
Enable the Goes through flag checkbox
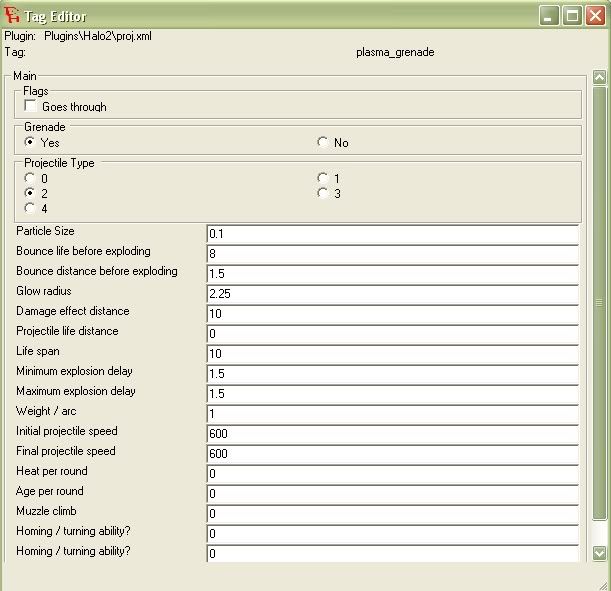[x=30, y=106]
